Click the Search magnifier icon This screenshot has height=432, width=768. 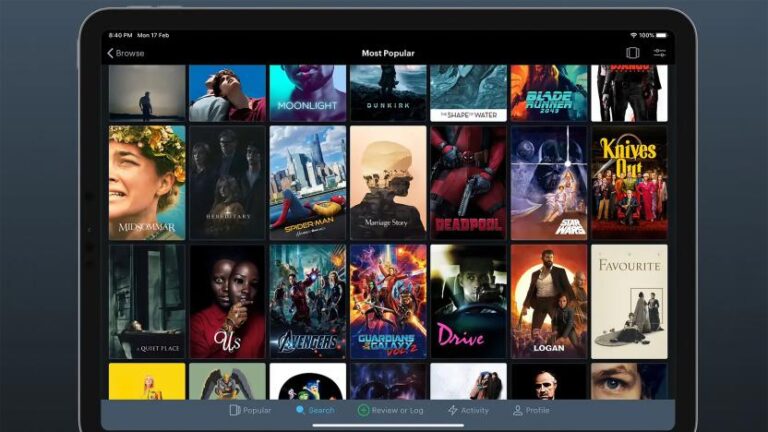(300, 409)
